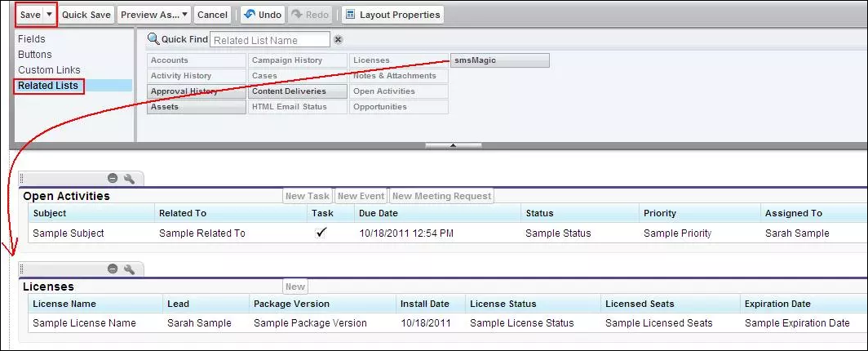
Task: Open Layout Properties from the toolbar
Action: (392, 15)
